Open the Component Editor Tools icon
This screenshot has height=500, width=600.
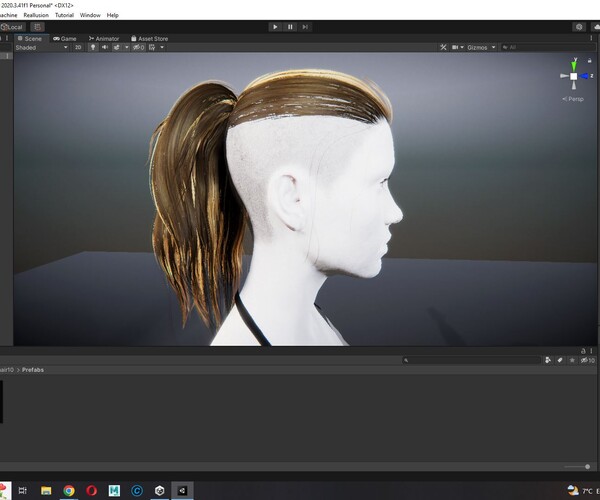[443, 47]
